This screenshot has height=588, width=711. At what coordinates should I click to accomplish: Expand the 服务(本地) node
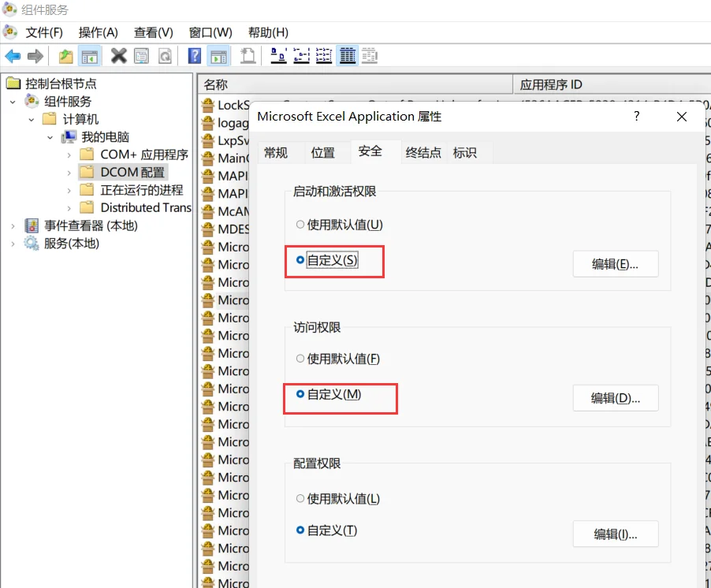pyautogui.click(x=13, y=244)
